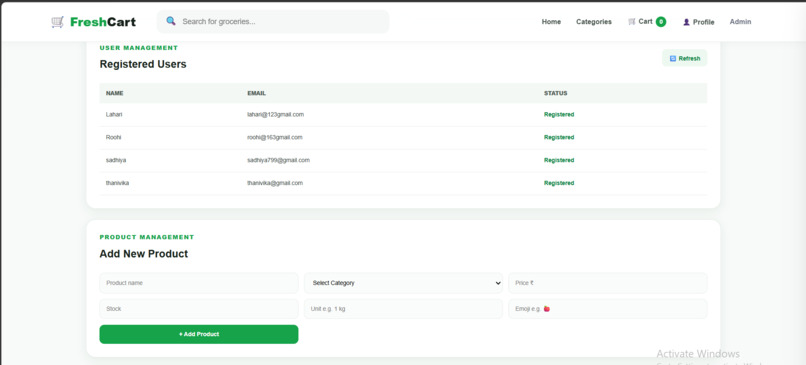Click email sadhiya799@gmail.com
Screen dimensions: 806x365
coord(279,160)
